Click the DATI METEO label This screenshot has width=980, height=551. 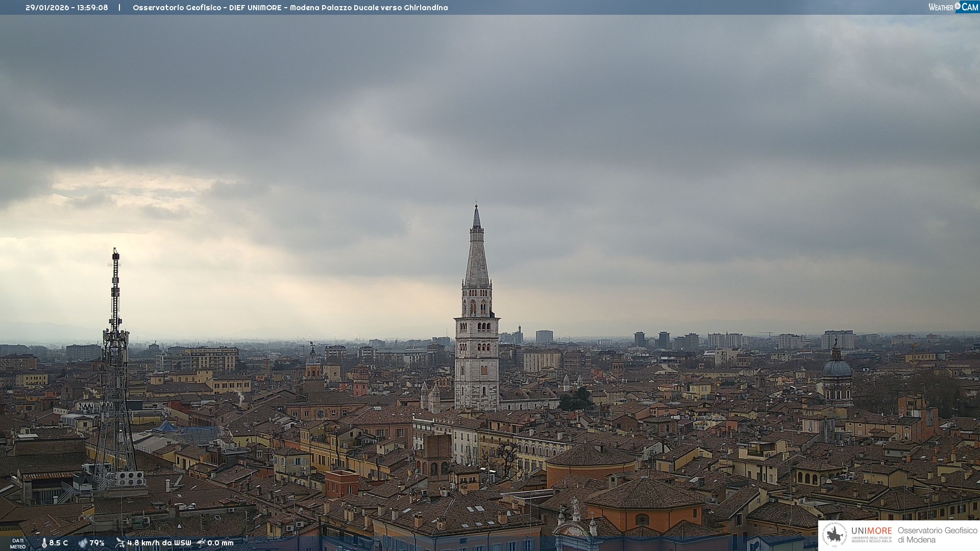18,543
